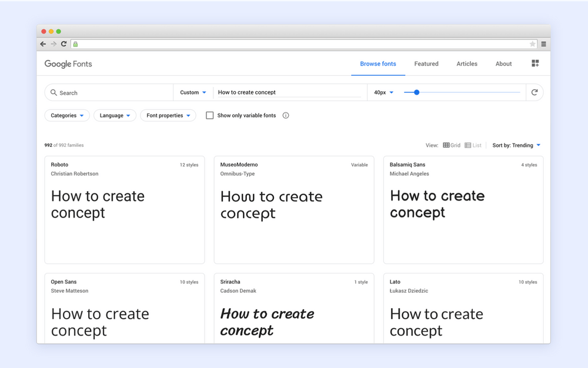Click the Omnibus-Type designer text
Viewport: 588px width, 368px height.
click(x=238, y=174)
